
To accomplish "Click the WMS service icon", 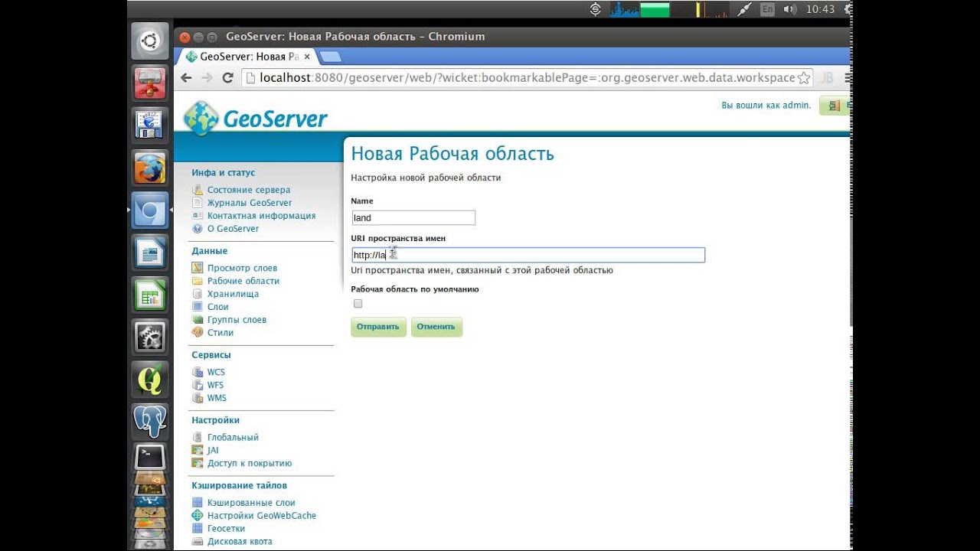I will click(198, 398).
